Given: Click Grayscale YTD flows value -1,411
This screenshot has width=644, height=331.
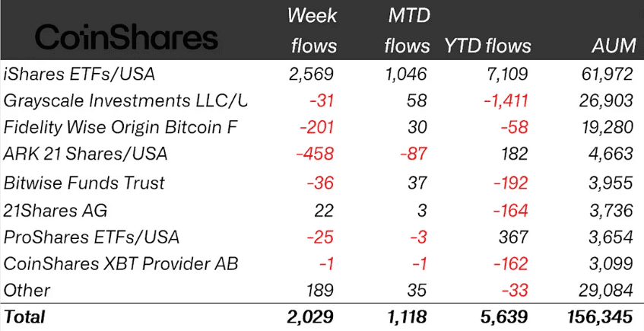Looking at the screenshot, I should pyautogui.click(x=506, y=101).
